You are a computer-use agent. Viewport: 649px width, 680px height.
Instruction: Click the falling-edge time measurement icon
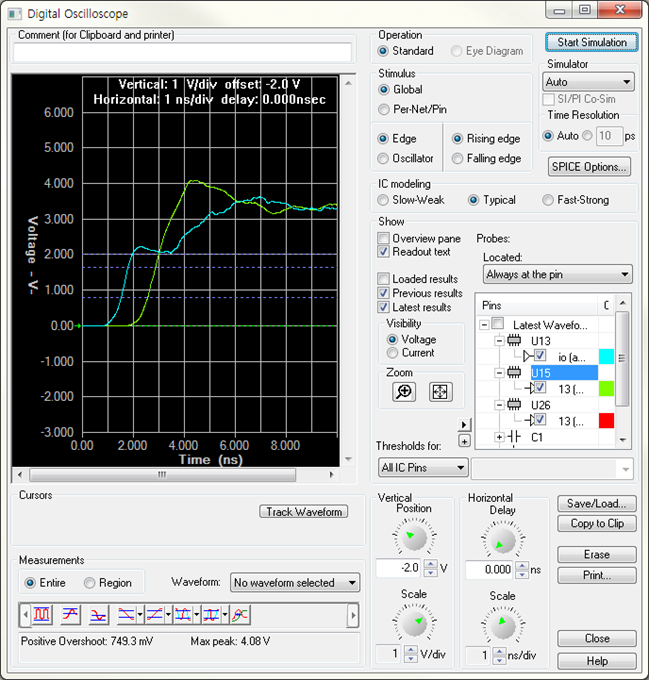tap(126, 615)
